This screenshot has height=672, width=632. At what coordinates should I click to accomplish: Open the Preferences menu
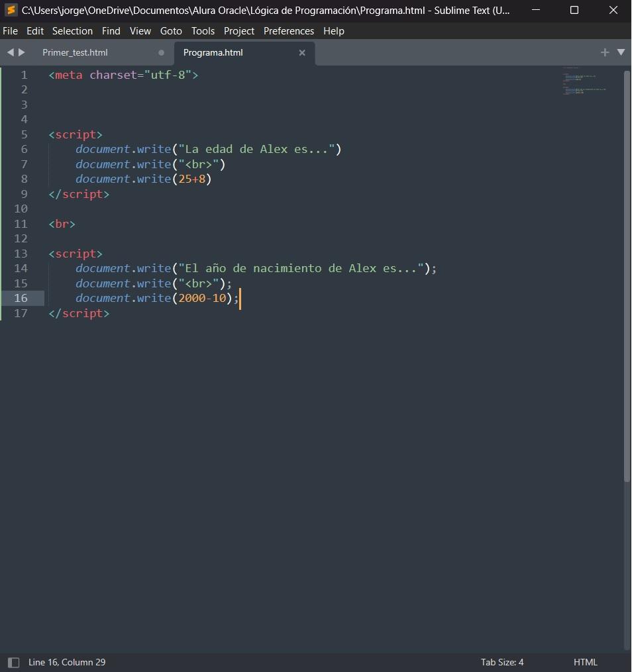point(288,31)
